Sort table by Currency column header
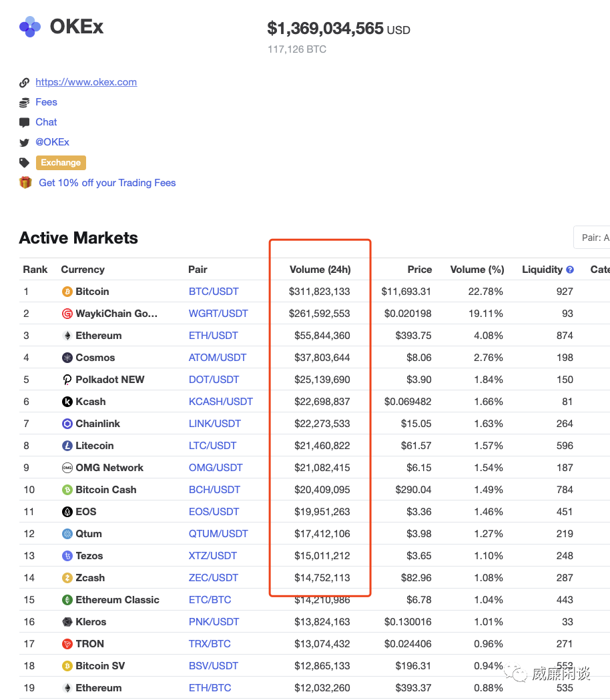 tap(83, 270)
